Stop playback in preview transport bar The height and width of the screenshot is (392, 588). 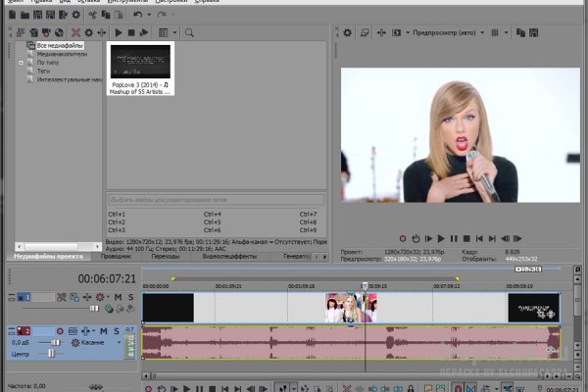(x=466, y=238)
